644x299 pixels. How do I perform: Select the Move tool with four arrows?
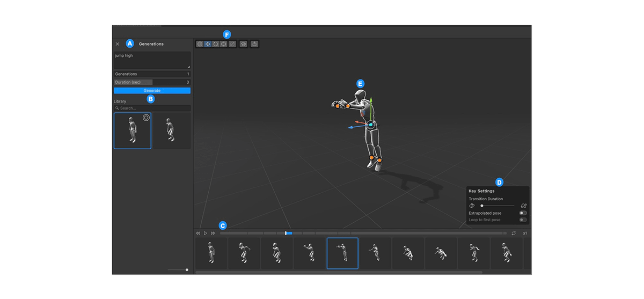click(x=208, y=44)
